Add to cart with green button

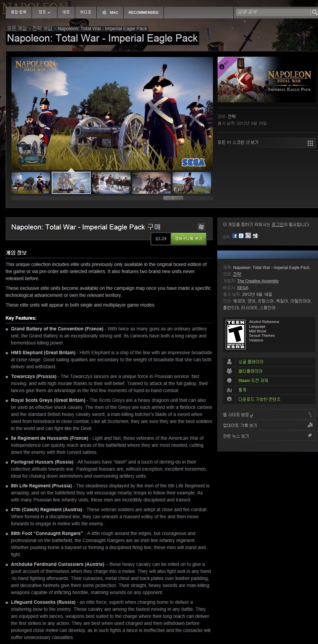coord(188,238)
